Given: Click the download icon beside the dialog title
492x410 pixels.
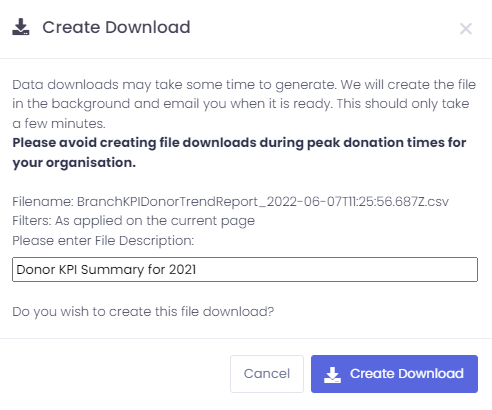Looking at the screenshot, I should coord(21,27).
